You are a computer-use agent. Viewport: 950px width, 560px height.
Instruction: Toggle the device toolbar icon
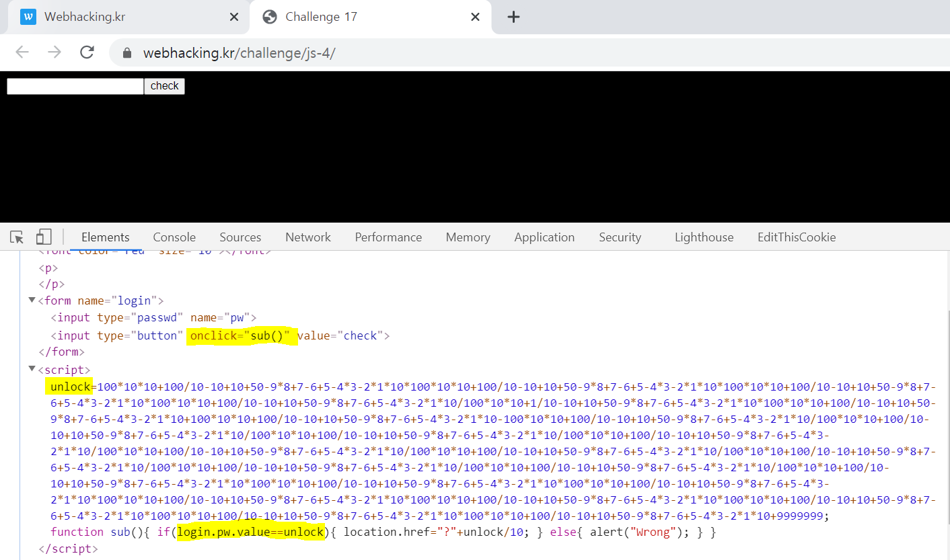tap(44, 237)
